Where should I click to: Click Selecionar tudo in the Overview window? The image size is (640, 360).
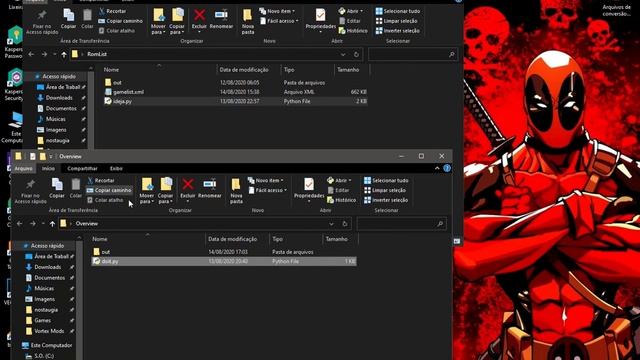click(386, 180)
